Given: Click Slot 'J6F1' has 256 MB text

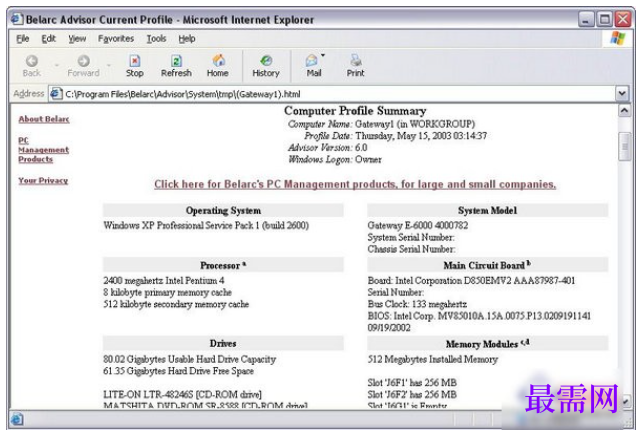Looking at the screenshot, I should tap(412, 382).
